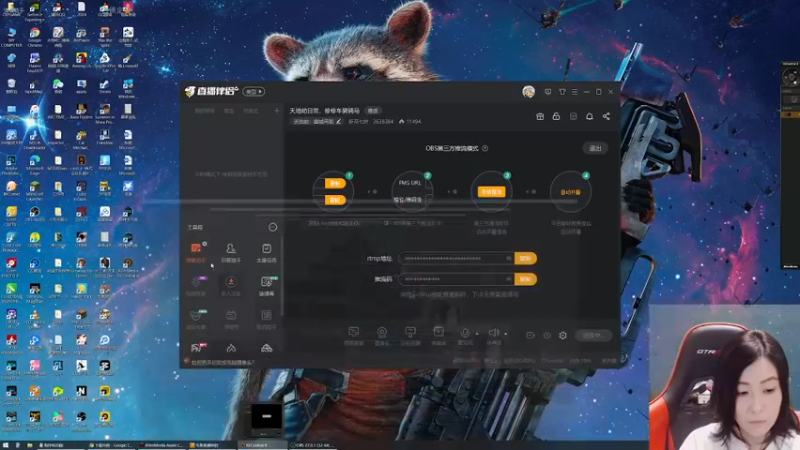The height and width of the screenshot is (450, 800).
Task: Open the hamburger menu in title bar
Action: tap(574, 92)
